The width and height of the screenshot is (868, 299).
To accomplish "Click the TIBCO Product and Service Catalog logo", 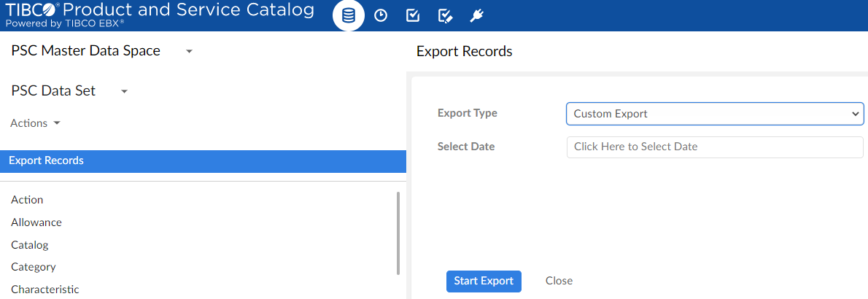I will point(160,15).
